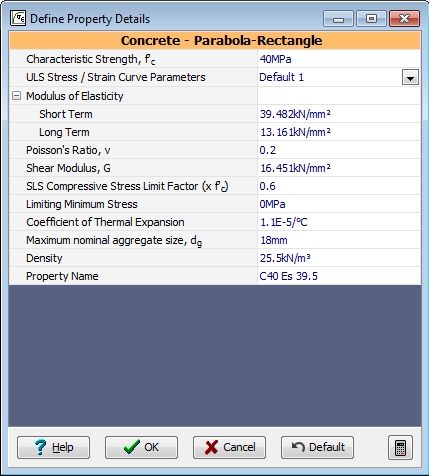Open the ULS Stress/Strain Curve dropdown arrow
Viewport: 429px width, 476px height.
[x=410, y=77]
